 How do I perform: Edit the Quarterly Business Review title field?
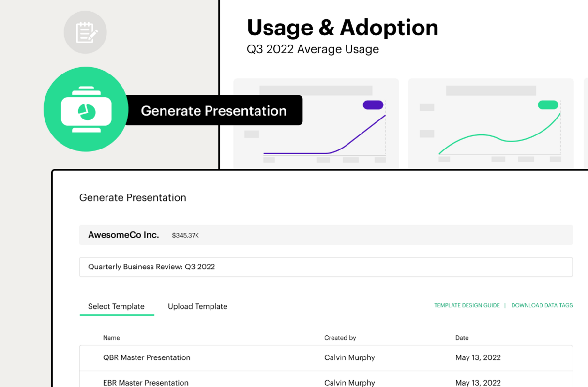point(326,267)
